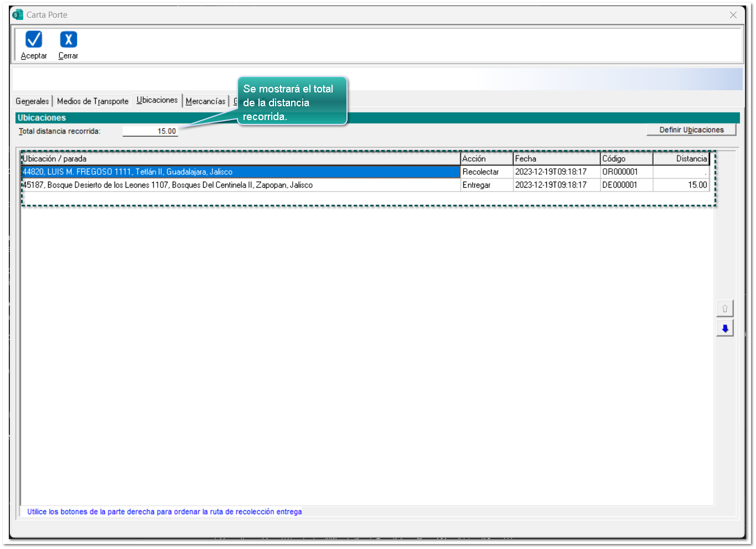
Task: Click the Total distancia recorrida field
Action: pos(150,131)
